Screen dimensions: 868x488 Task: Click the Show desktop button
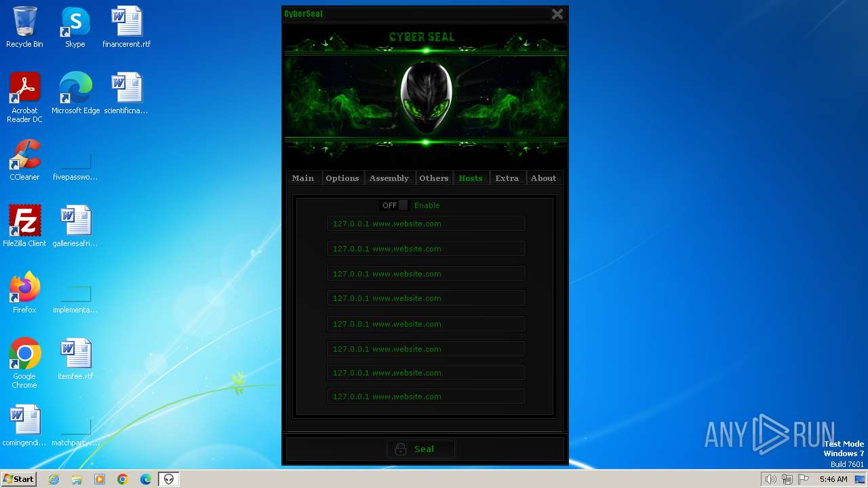[x=861, y=479]
